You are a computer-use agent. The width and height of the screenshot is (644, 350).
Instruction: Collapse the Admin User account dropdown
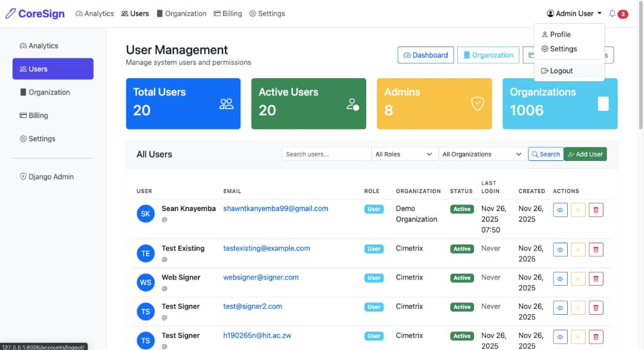pyautogui.click(x=574, y=14)
